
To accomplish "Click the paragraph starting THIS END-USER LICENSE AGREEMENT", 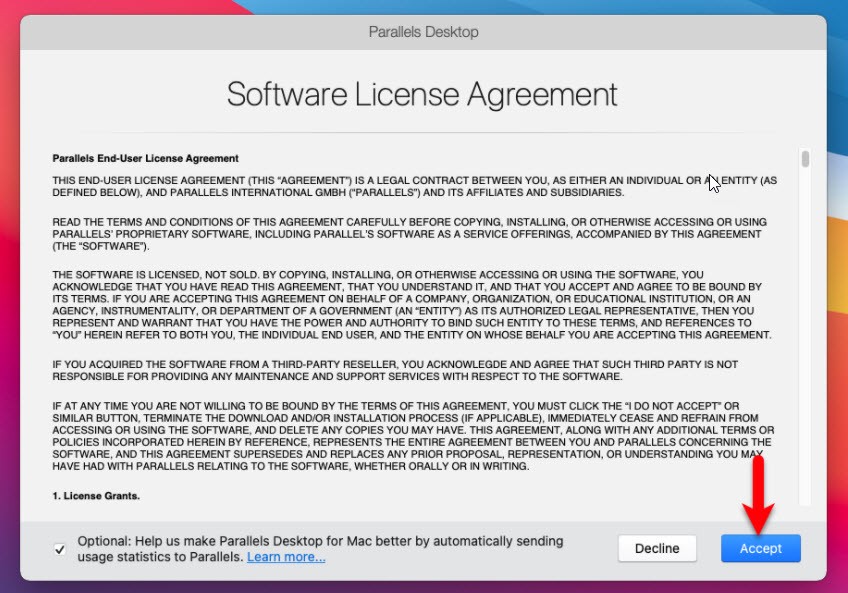I will [x=415, y=186].
